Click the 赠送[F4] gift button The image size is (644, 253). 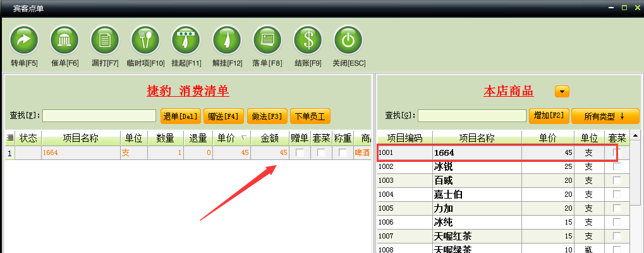(x=224, y=116)
